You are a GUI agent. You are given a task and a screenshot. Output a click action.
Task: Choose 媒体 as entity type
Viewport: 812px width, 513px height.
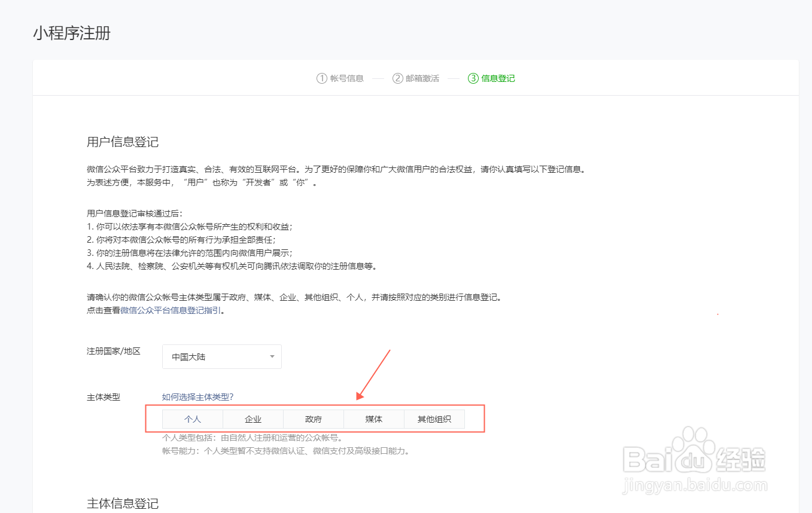coord(374,419)
